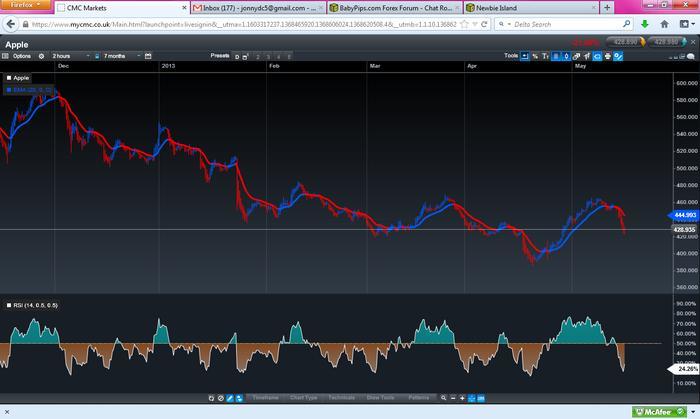The height and width of the screenshot is (419, 700).
Task: Click the refresh icon in bottom toolbar
Action: 211,398
